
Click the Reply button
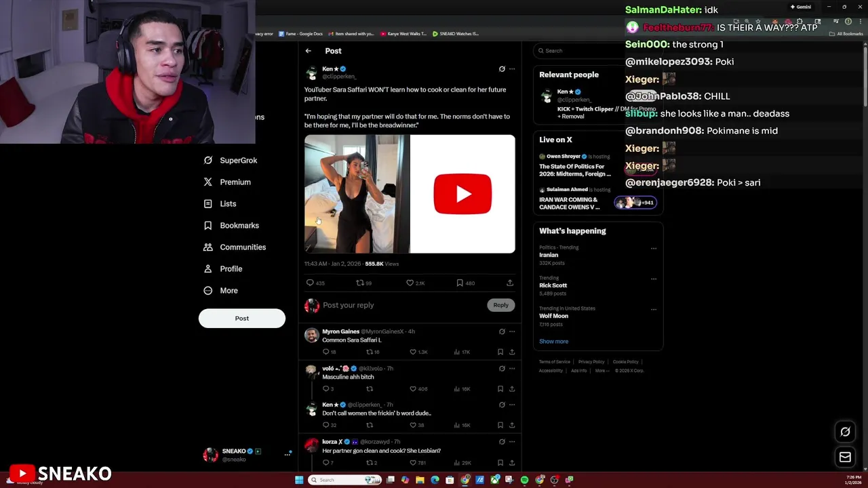500,305
